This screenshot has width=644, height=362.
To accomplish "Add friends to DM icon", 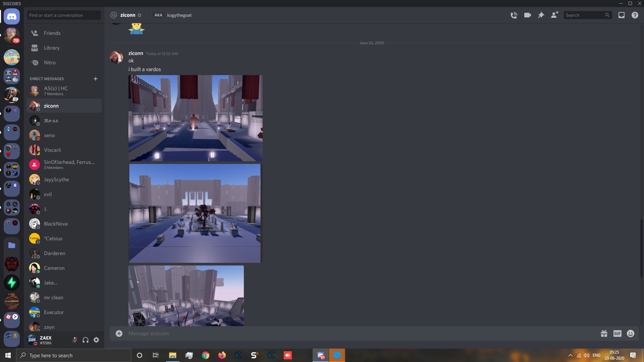I will (554, 15).
